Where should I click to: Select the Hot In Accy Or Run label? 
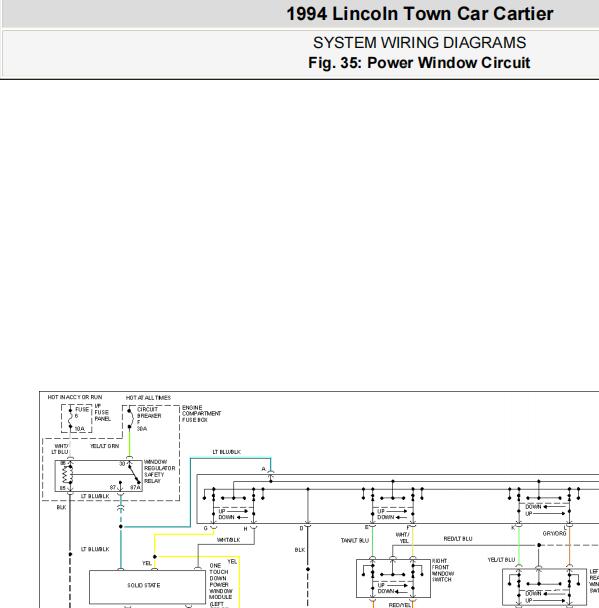pyautogui.click(x=75, y=397)
